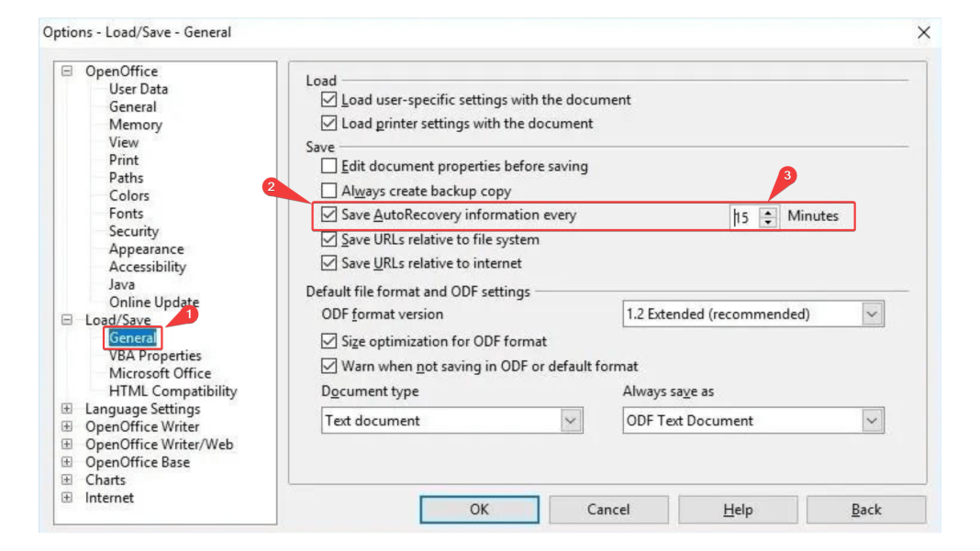Toggle Save AutoRecovery information every checkbox

pyautogui.click(x=329, y=215)
